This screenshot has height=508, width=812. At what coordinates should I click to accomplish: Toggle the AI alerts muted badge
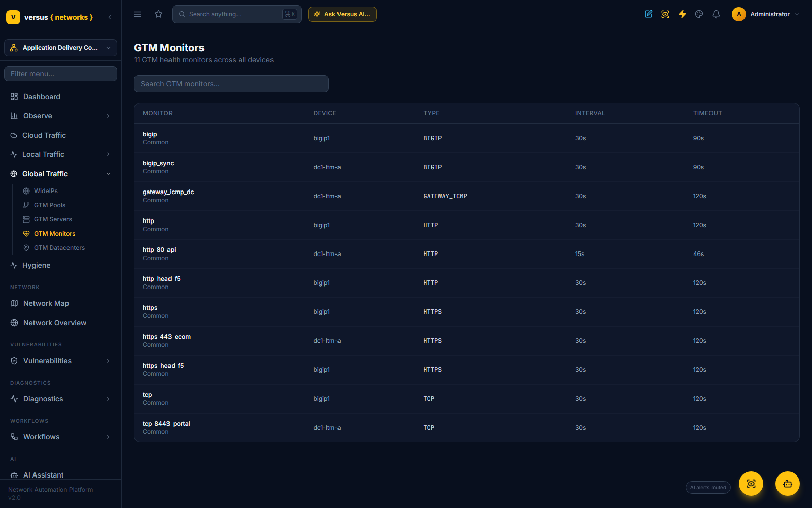708,488
